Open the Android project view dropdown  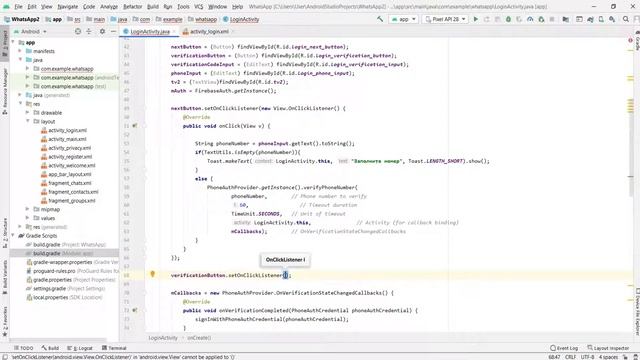pyautogui.click(x=30, y=31)
